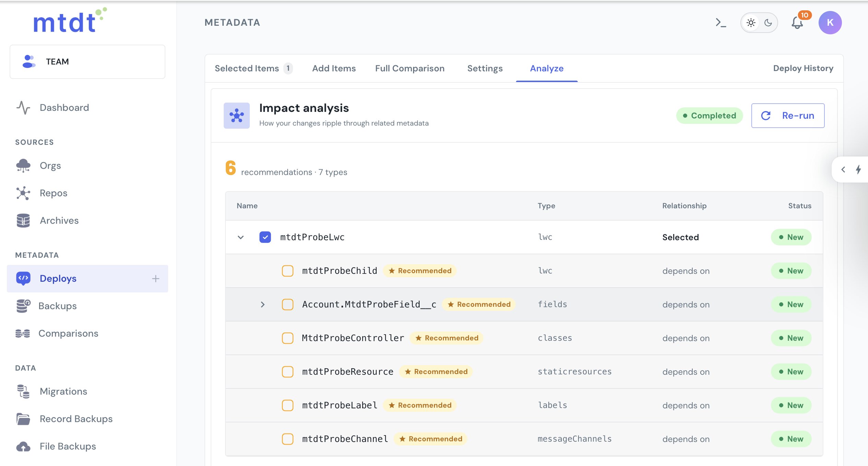Select the Analyze tab

click(x=547, y=68)
